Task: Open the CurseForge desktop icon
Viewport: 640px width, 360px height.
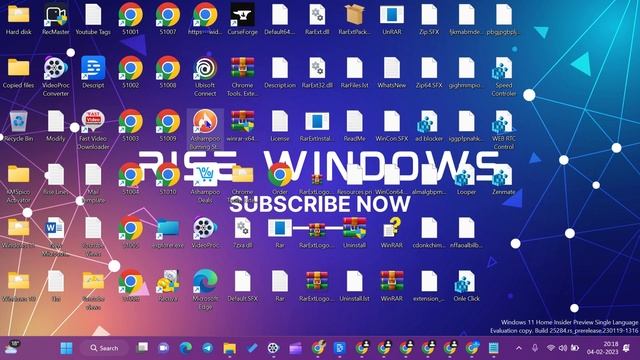Action: click(242, 19)
